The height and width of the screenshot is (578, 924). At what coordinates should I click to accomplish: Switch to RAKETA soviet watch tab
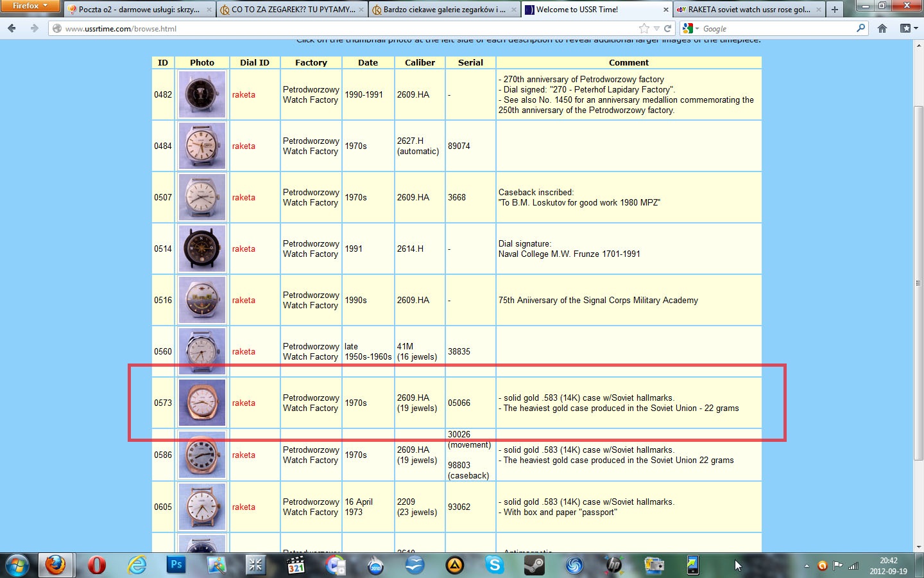(749, 10)
